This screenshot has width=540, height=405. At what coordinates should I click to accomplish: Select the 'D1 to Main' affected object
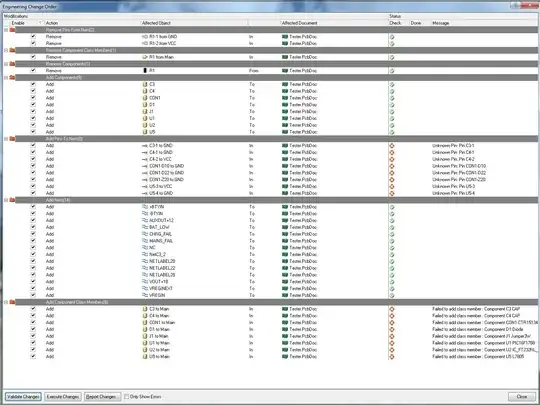coord(159,329)
